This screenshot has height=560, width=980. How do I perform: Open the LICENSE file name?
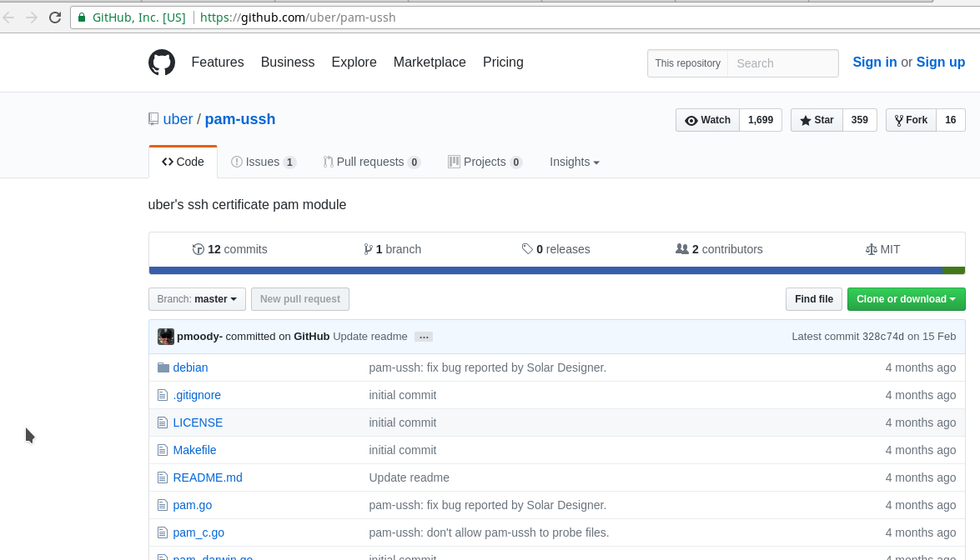click(x=199, y=422)
